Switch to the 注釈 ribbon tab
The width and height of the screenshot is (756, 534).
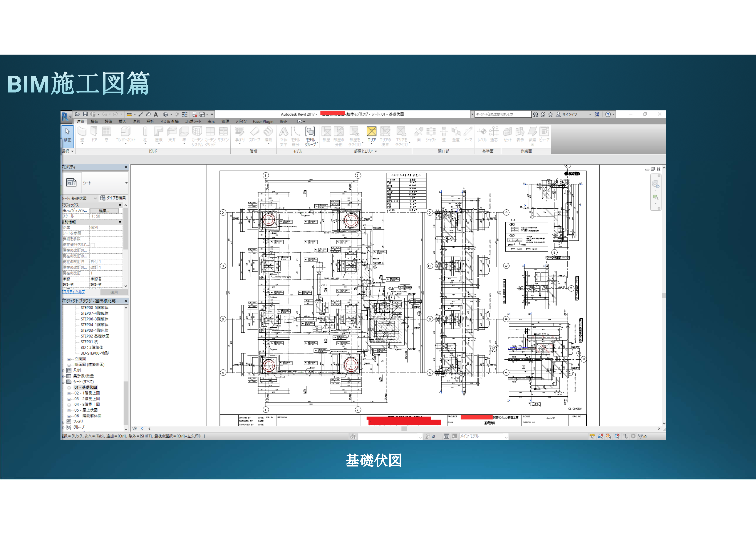[136, 122]
